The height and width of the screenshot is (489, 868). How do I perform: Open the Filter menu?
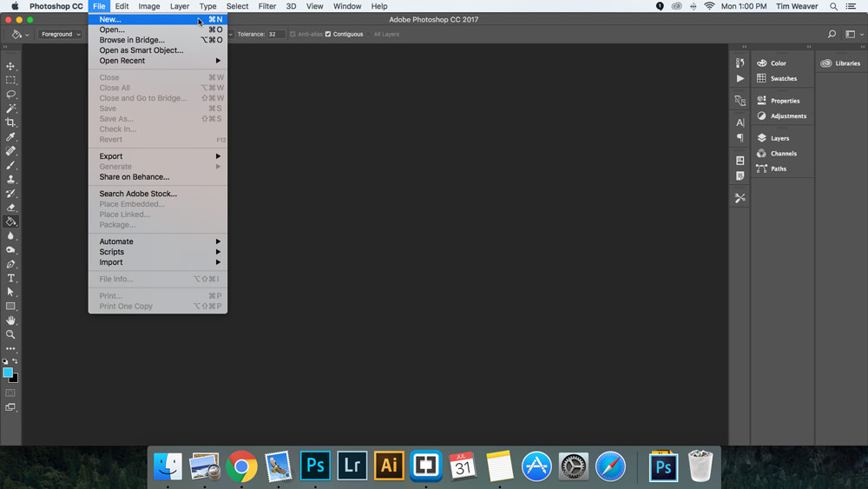click(267, 6)
